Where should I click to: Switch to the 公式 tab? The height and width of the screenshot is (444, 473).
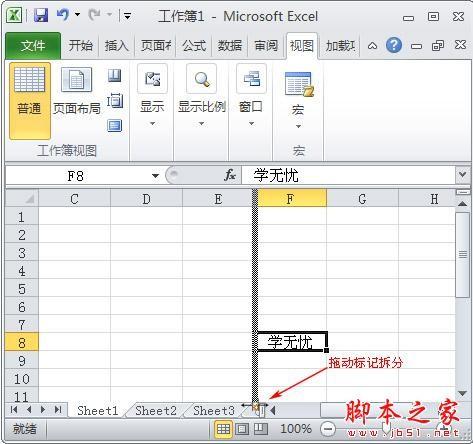(x=194, y=45)
